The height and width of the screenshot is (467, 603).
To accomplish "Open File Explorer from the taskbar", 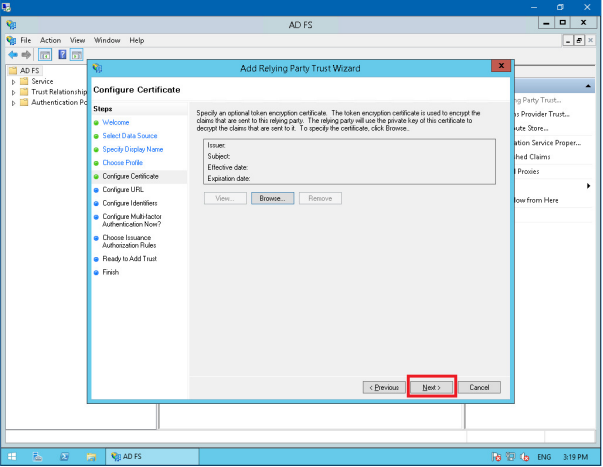I will 91,457.
